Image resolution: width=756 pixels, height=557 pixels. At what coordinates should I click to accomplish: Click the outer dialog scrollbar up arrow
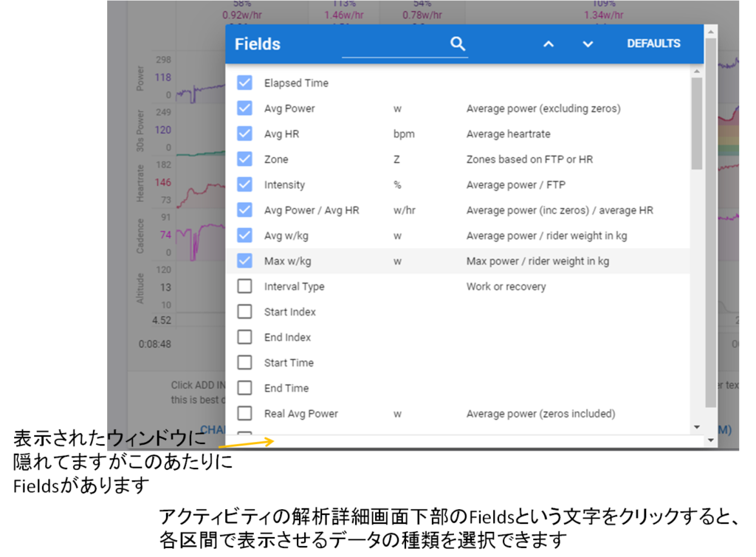[711, 32]
